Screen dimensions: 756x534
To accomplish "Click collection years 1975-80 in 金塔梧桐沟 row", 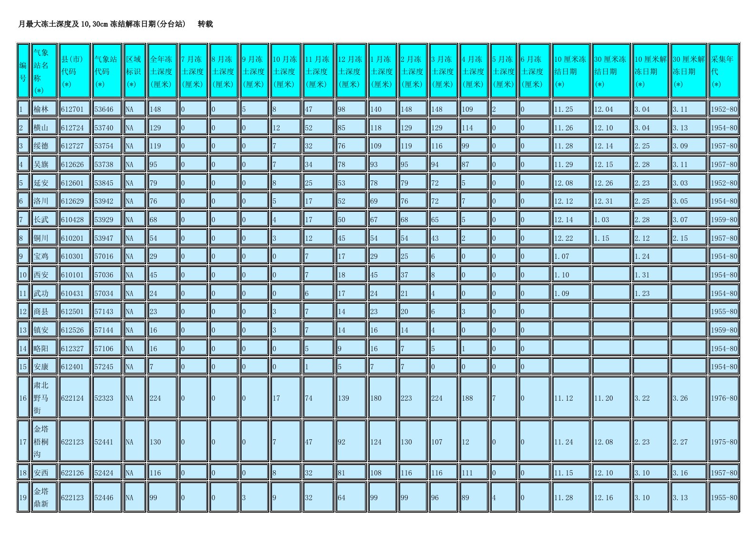I will tap(724, 442).
